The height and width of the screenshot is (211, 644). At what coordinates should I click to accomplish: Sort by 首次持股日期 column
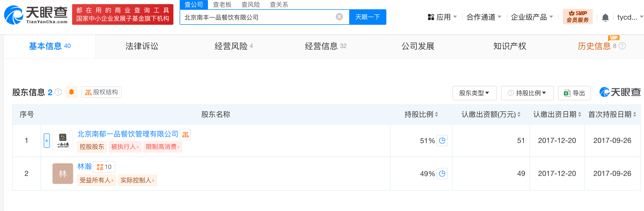coord(635,114)
